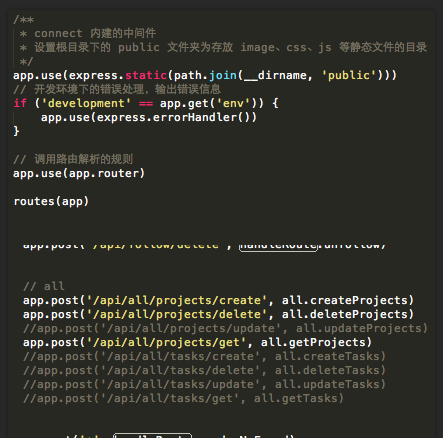Click all.getProjects handler name
Image resolution: width=443 pixels, height=438 pixels.
tap(313, 342)
